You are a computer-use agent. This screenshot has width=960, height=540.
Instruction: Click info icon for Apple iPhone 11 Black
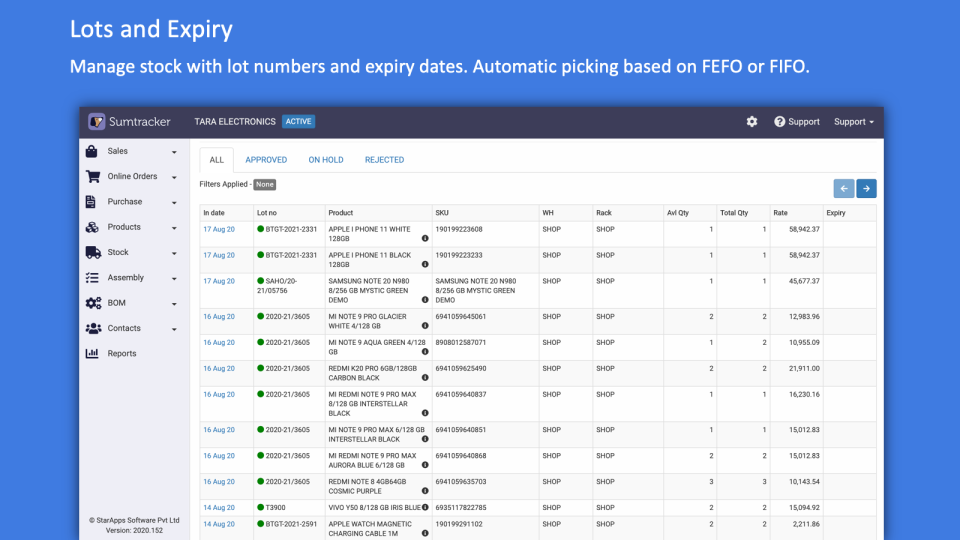click(x=425, y=264)
